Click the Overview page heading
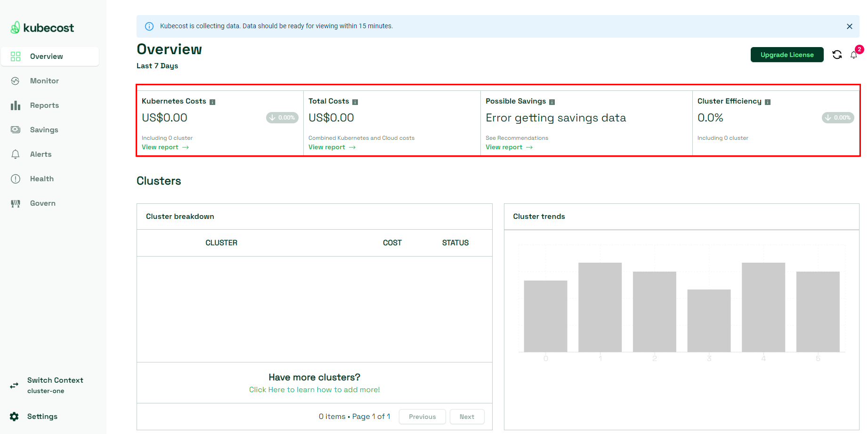Viewport: 868px width, 434px height. (x=169, y=49)
